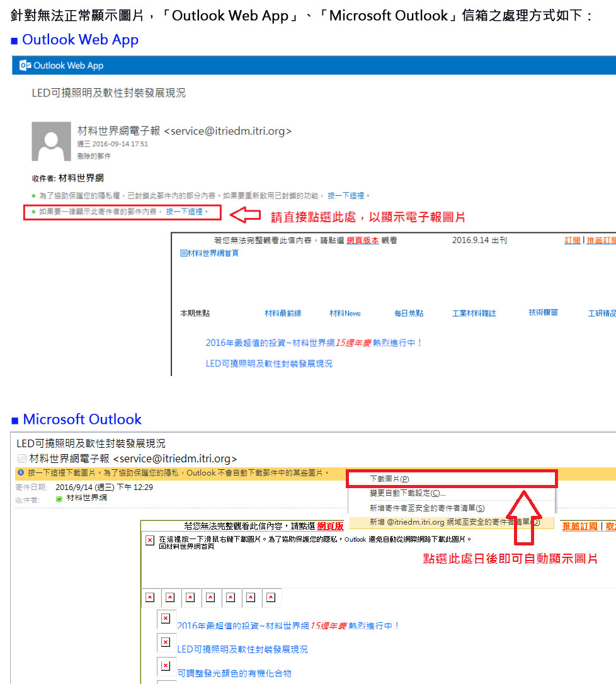Click the sender avatar placeholder image
Screen dimensions: 616x684
coord(51,141)
